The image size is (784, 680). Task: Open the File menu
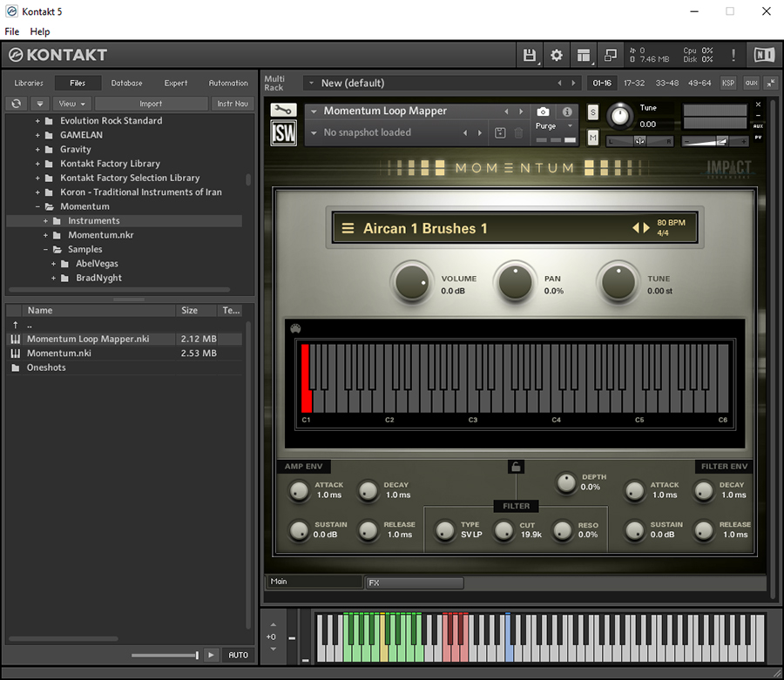(12, 31)
